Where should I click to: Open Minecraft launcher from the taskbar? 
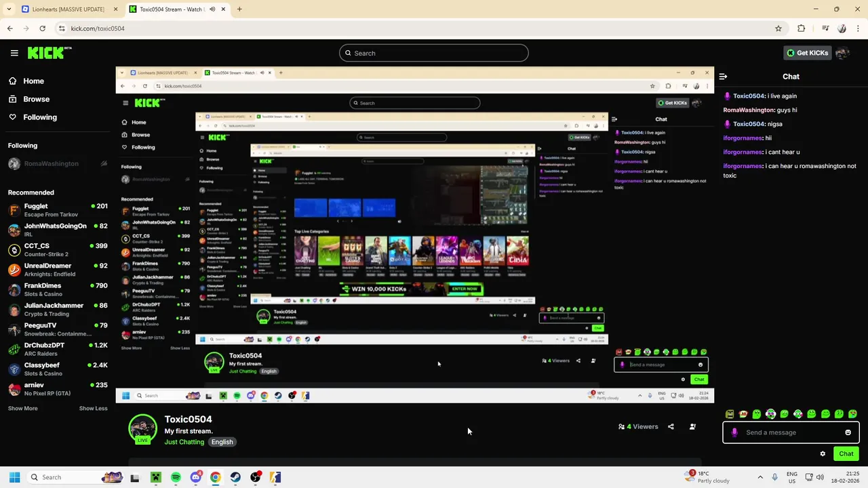tap(155, 477)
